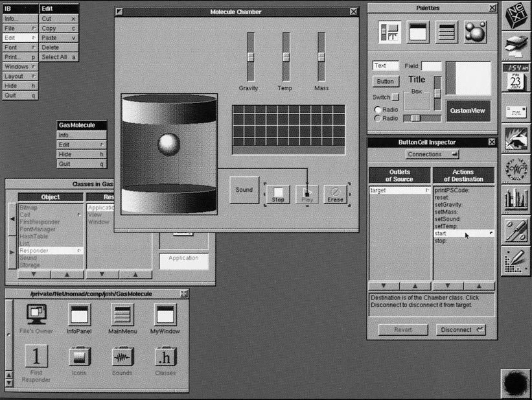Click the Field text box in the palette
Screen dimensions: 532x400
coord(432,65)
